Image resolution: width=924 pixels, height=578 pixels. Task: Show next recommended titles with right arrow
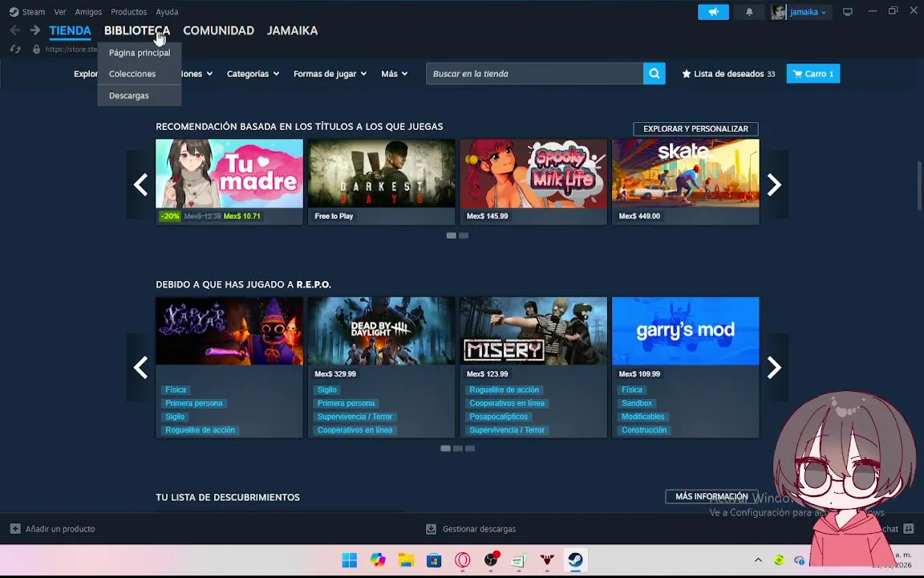click(x=774, y=185)
